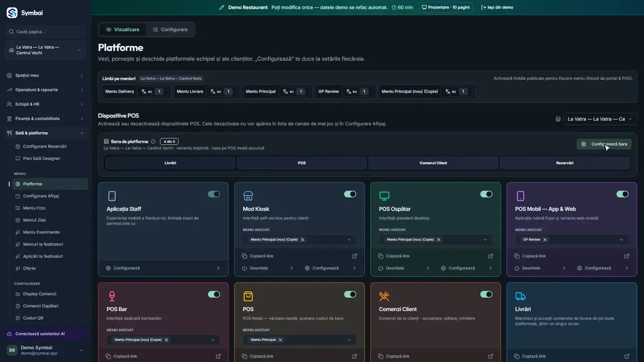The width and height of the screenshot is (644, 362).
Task: Click the Display Comenzi monitor icon
Action: click(x=18, y=294)
